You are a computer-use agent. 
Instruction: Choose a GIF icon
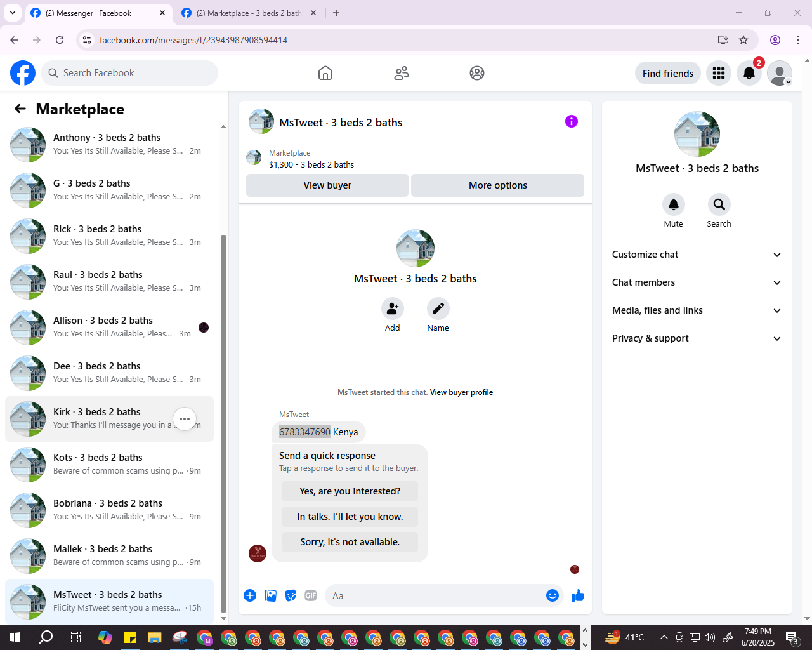311,595
